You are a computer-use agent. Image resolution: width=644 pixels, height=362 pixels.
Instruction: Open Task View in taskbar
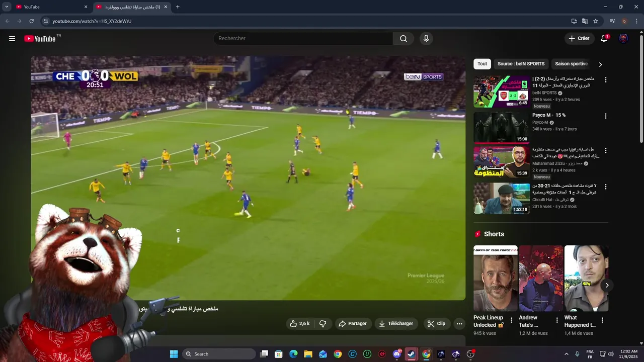pyautogui.click(x=264, y=354)
